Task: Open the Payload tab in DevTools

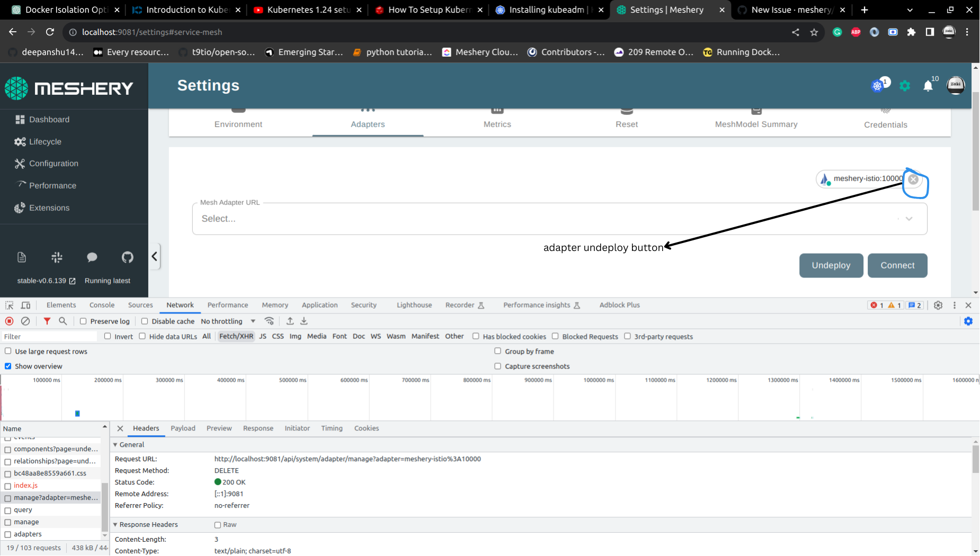Action: click(x=183, y=428)
